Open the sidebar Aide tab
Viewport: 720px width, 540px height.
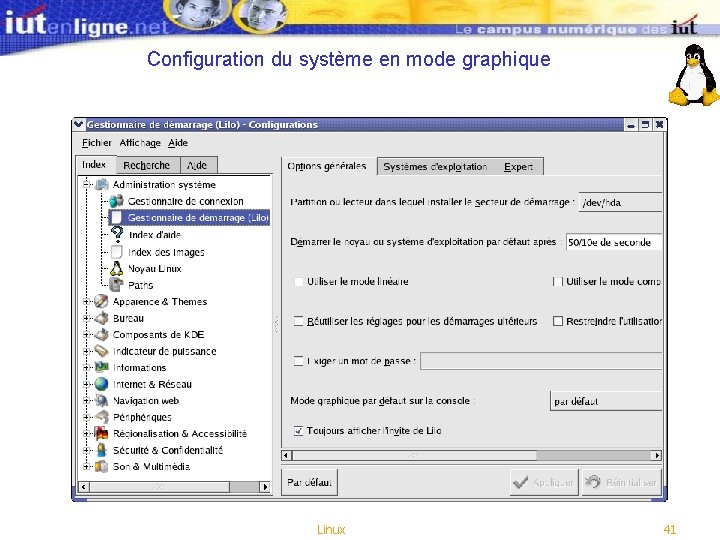coord(197,165)
